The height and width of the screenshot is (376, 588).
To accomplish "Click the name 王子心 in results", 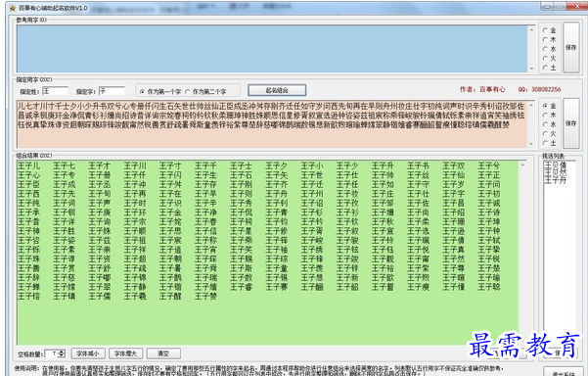I will pos(28,175).
